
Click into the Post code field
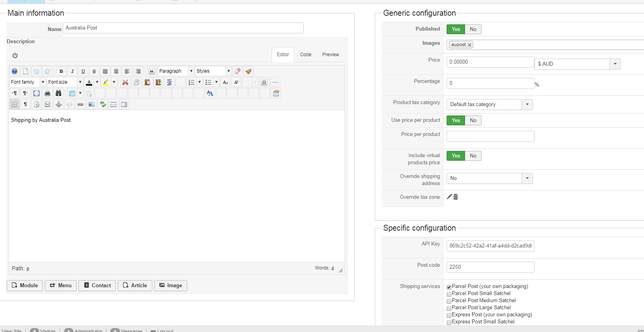490,267
